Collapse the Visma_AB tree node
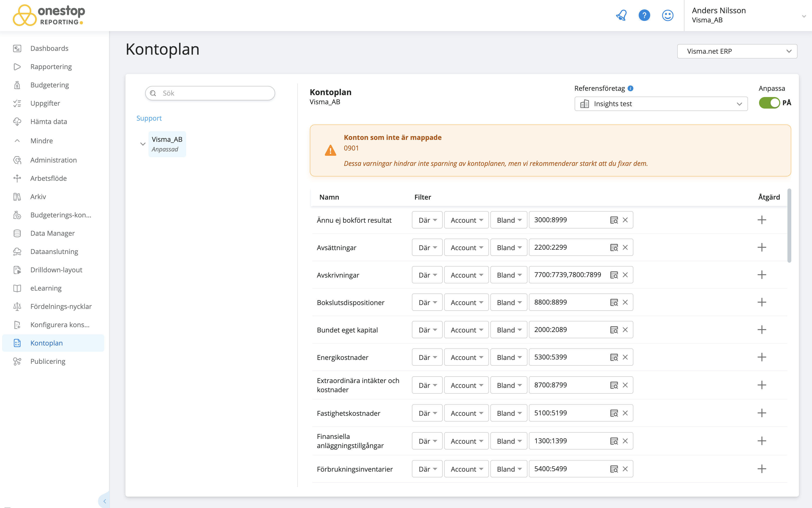812x508 pixels. 143,144
